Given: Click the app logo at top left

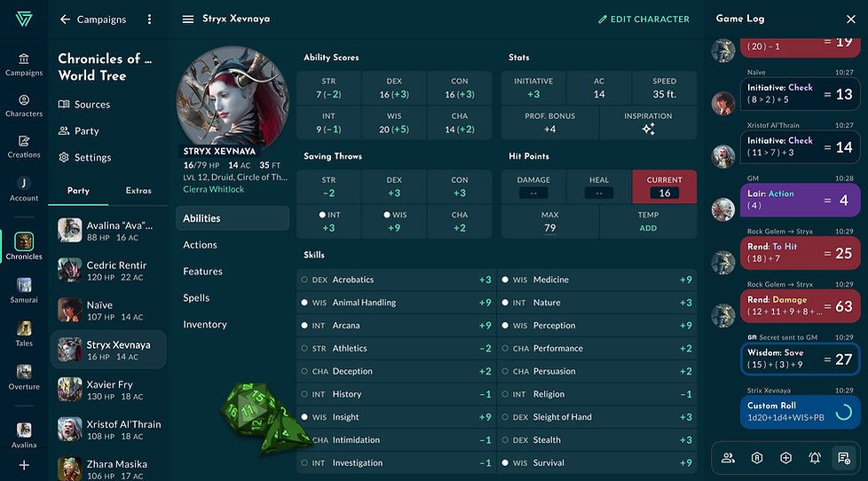Looking at the screenshot, I should (24, 20).
